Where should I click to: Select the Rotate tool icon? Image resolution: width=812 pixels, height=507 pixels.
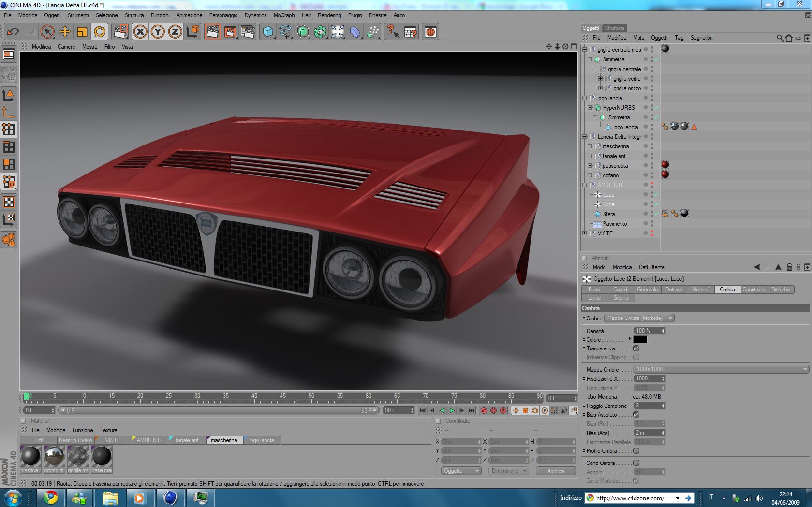100,32
